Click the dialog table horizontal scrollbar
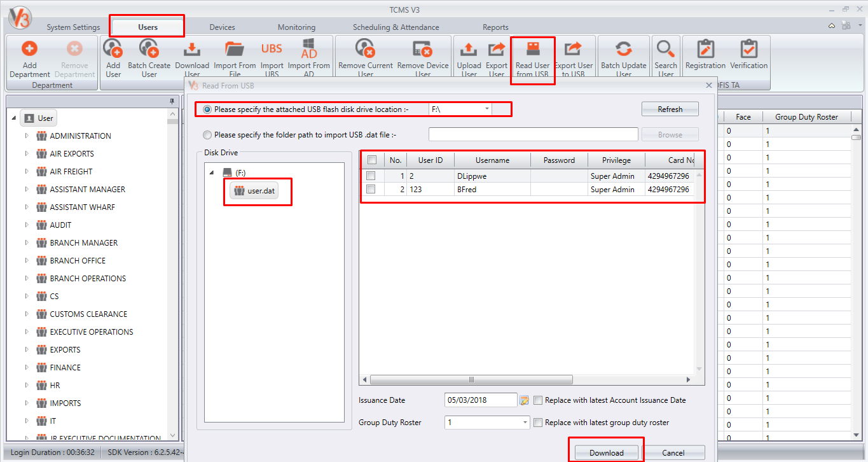 coord(472,379)
